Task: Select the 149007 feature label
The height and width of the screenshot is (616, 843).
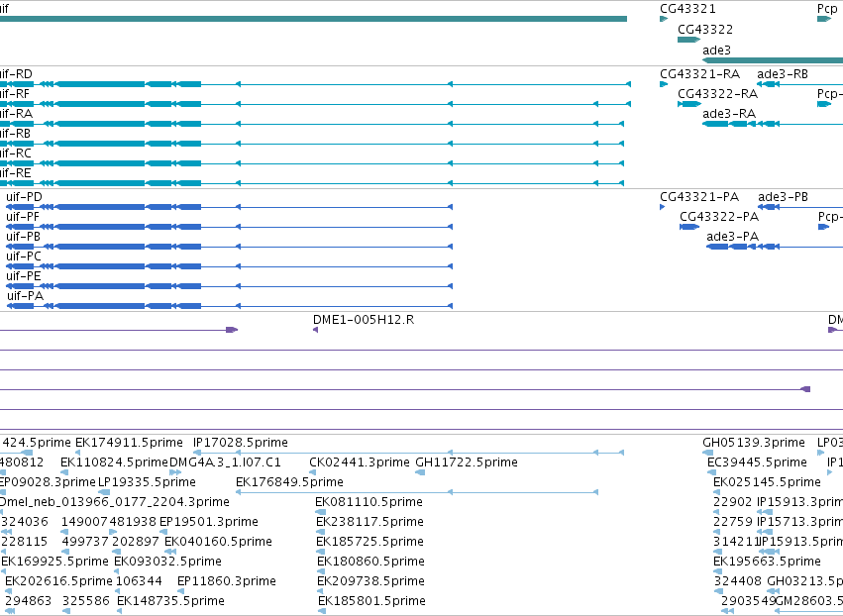Action: click(x=84, y=522)
